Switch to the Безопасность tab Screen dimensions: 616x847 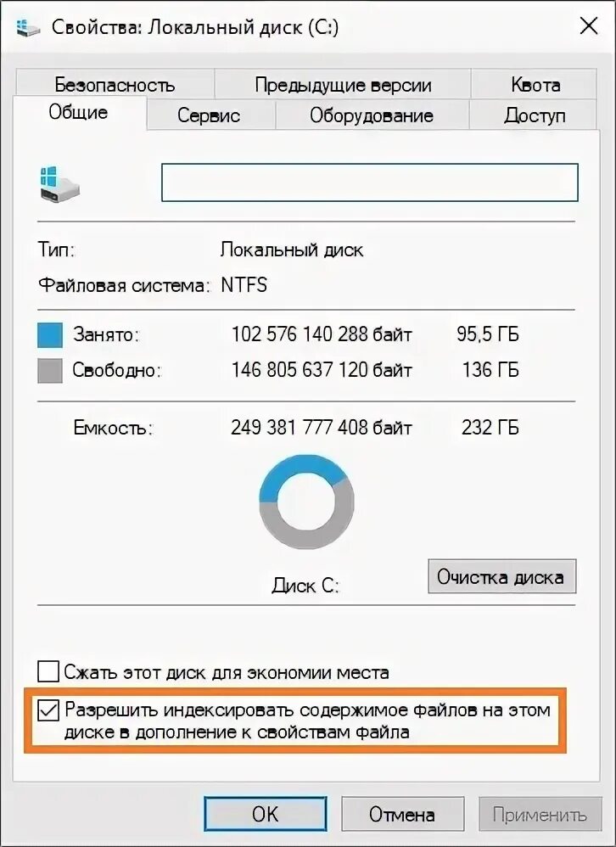(x=115, y=84)
